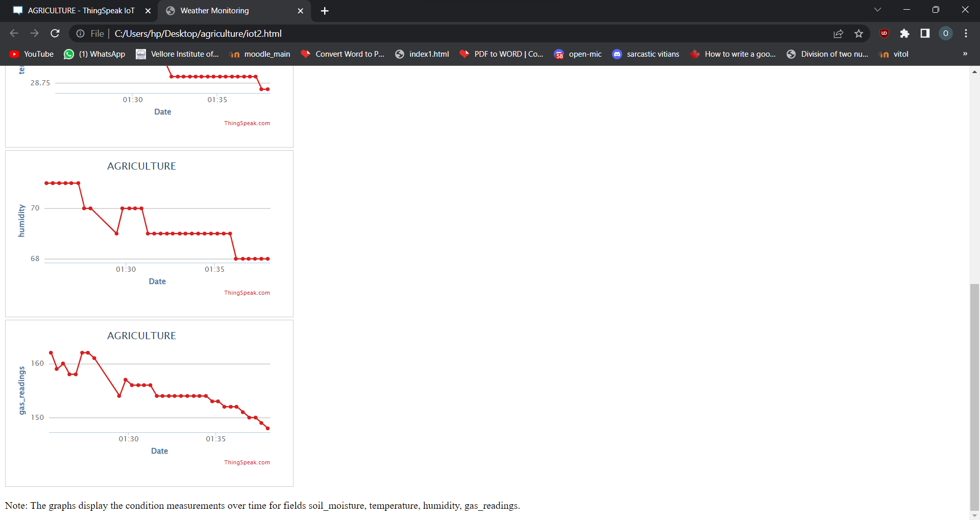Click the gas_readings chart AGRICULTURE title
This screenshot has height=520, width=980.
point(141,336)
